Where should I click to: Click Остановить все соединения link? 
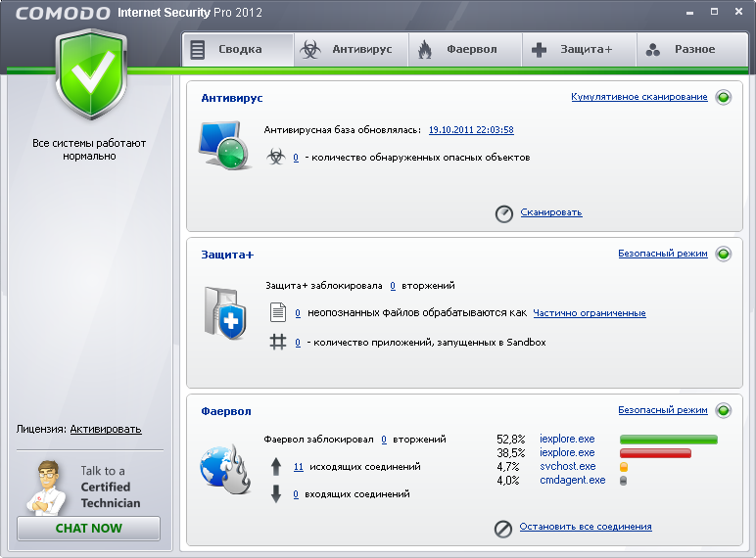[x=586, y=527]
